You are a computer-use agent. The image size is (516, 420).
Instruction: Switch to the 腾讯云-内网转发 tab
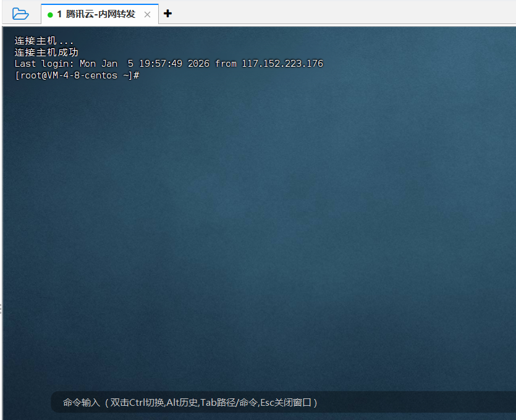(100, 14)
